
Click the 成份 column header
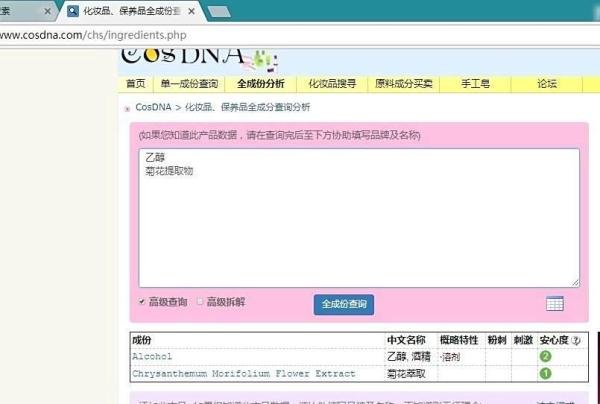tap(142, 340)
